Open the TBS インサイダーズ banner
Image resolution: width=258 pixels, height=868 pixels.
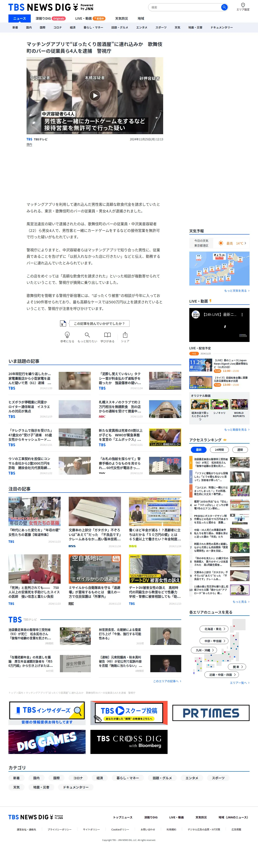[x=47, y=713]
